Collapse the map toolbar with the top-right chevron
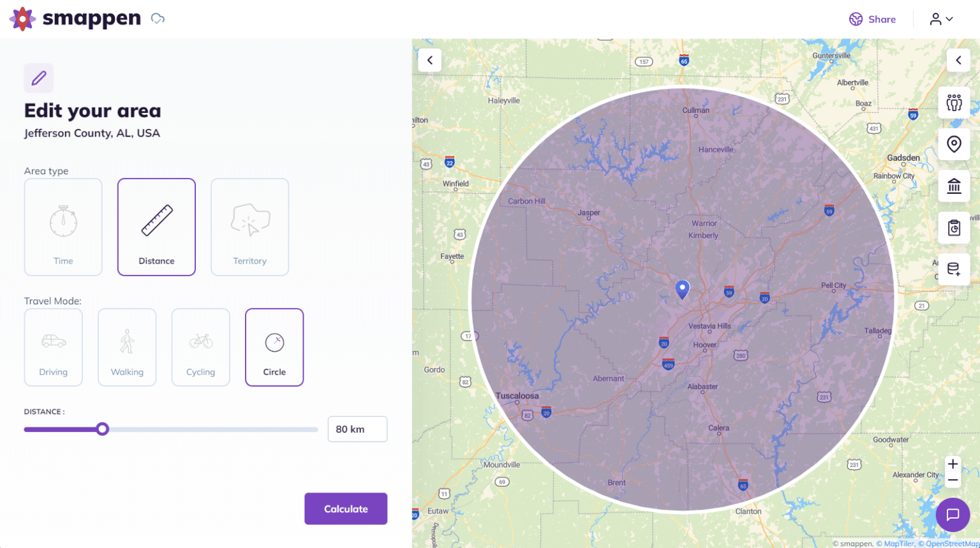The height and width of the screenshot is (548, 980). pyautogui.click(x=958, y=60)
